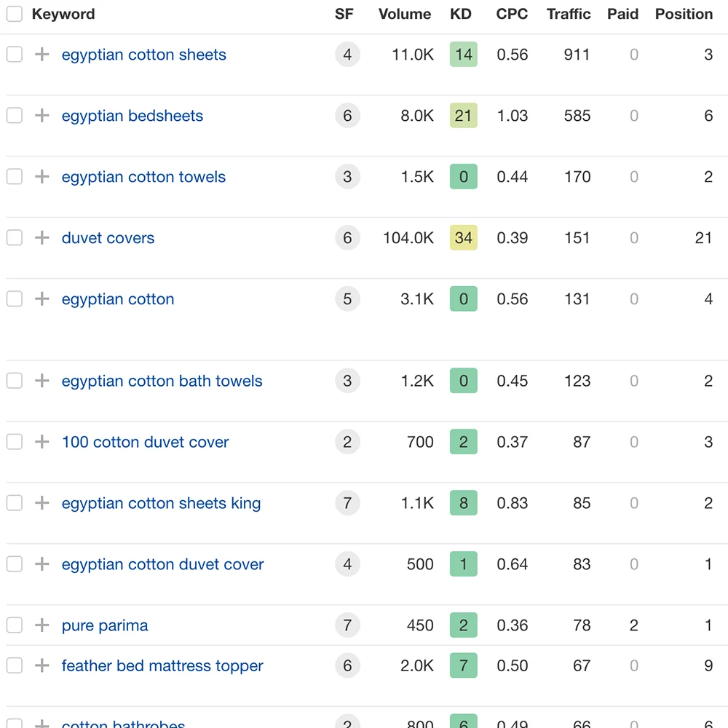Expand the plus icon beside pure parima
The image size is (728, 728).
click(42, 625)
